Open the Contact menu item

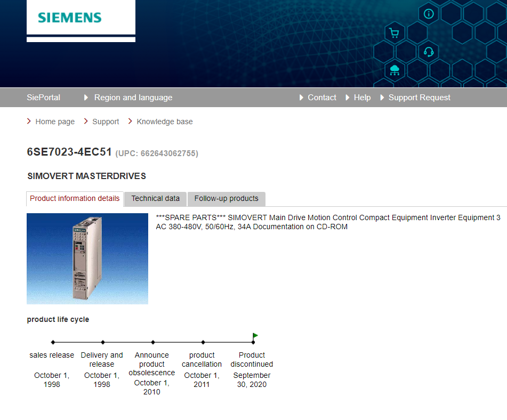pyautogui.click(x=321, y=98)
